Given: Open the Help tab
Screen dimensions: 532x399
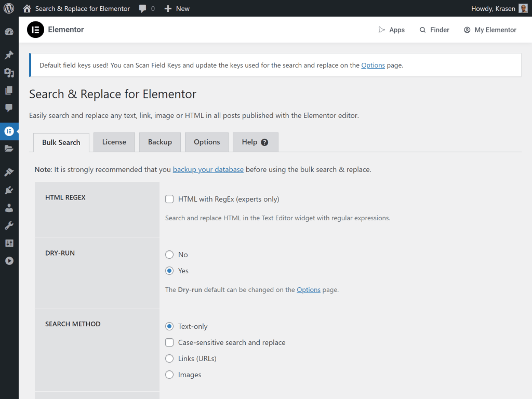Looking at the screenshot, I should [x=256, y=142].
